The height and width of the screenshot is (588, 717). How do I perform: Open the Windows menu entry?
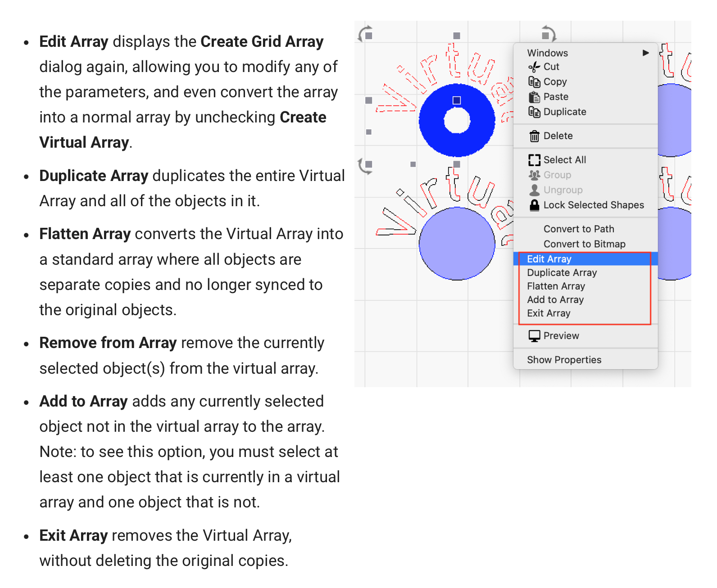[x=585, y=53]
